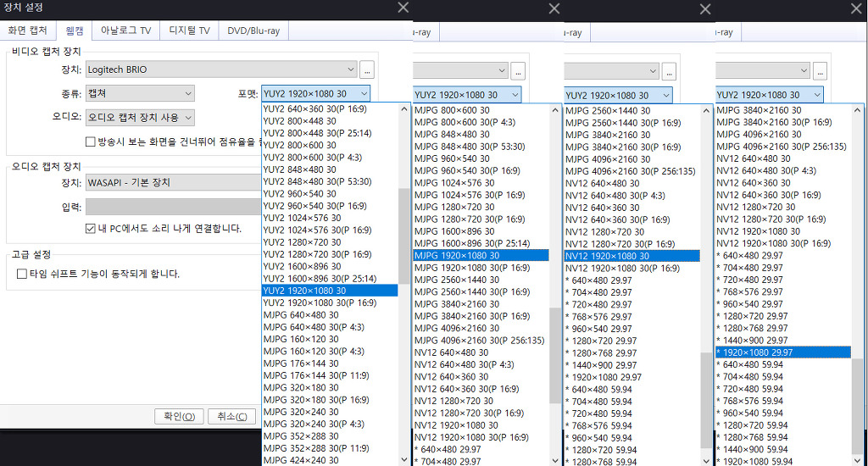868x466 pixels.
Task: Click the '...' button beside Logitech BRIO
Action: point(366,69)
